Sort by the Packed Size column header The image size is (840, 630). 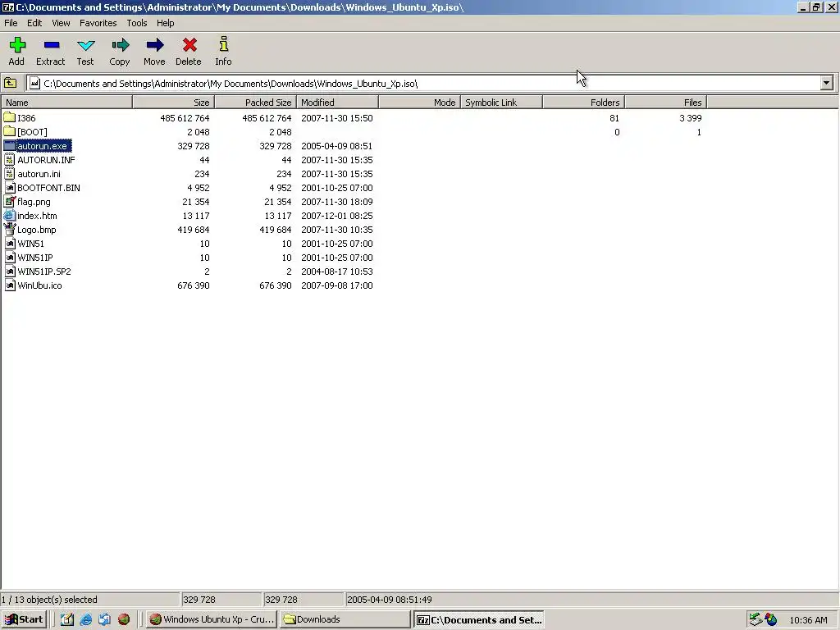256,103
